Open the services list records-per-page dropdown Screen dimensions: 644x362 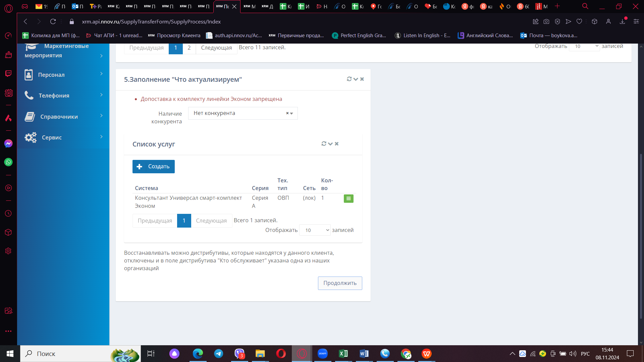coord(315,230)
